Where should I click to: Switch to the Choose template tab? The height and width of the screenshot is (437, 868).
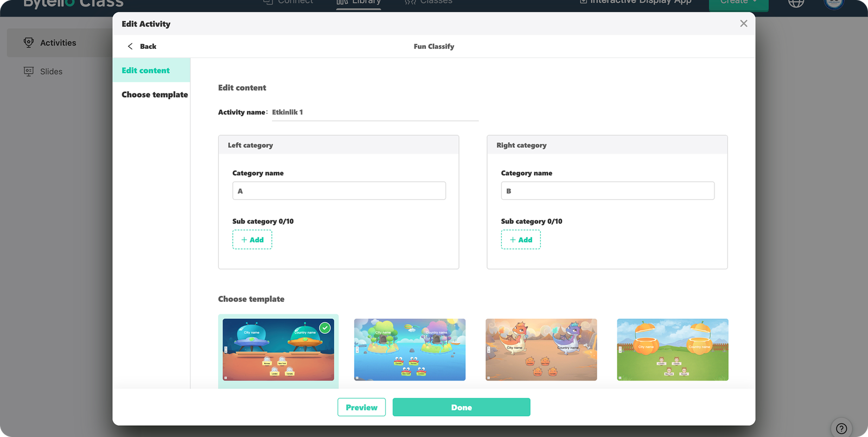[x=155, y=94]
